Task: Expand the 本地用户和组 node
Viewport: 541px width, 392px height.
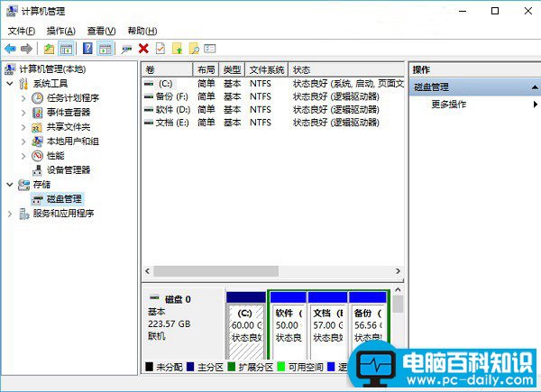Action: tap(23, 141)
